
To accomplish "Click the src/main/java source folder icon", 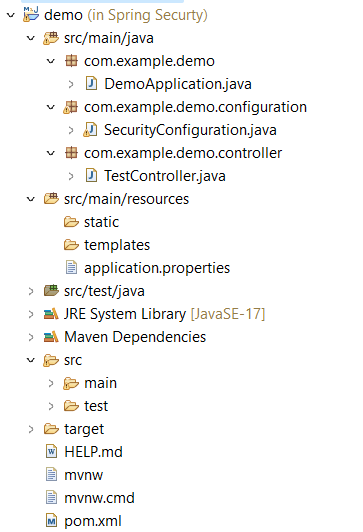I will click(51, 38).
